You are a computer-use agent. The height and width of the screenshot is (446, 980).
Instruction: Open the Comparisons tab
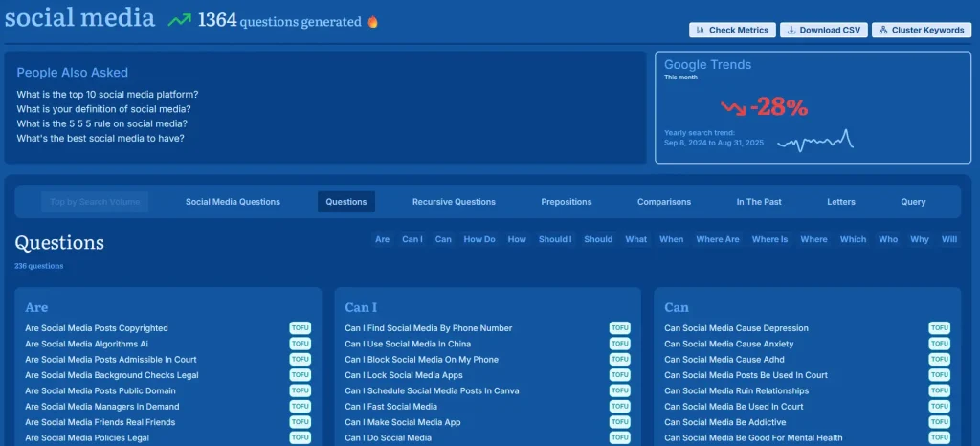point(664,202)
